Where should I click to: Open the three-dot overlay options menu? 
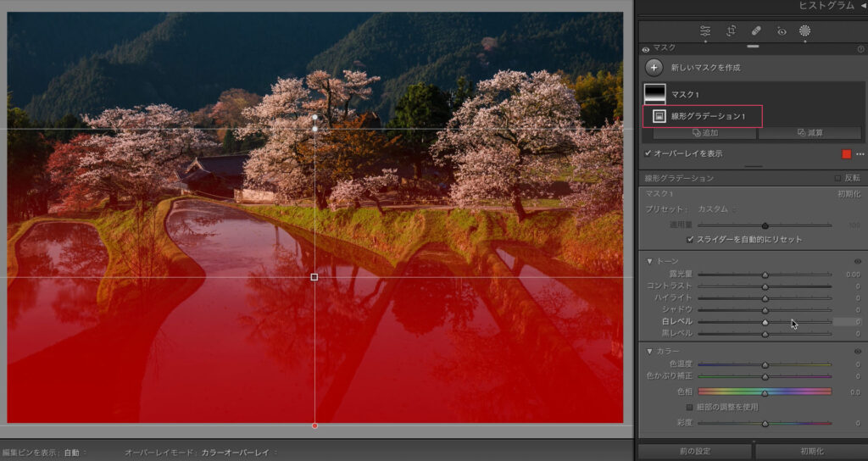(x=860, y=154)
